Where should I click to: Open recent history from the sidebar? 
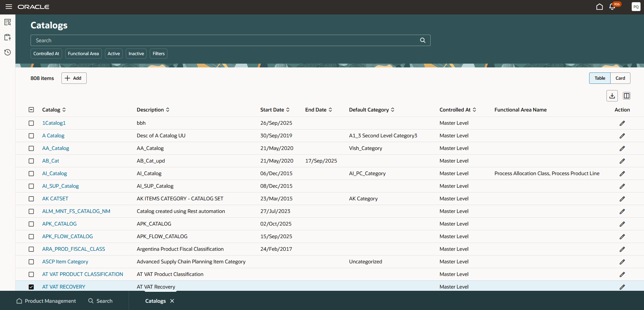point(7,52)
